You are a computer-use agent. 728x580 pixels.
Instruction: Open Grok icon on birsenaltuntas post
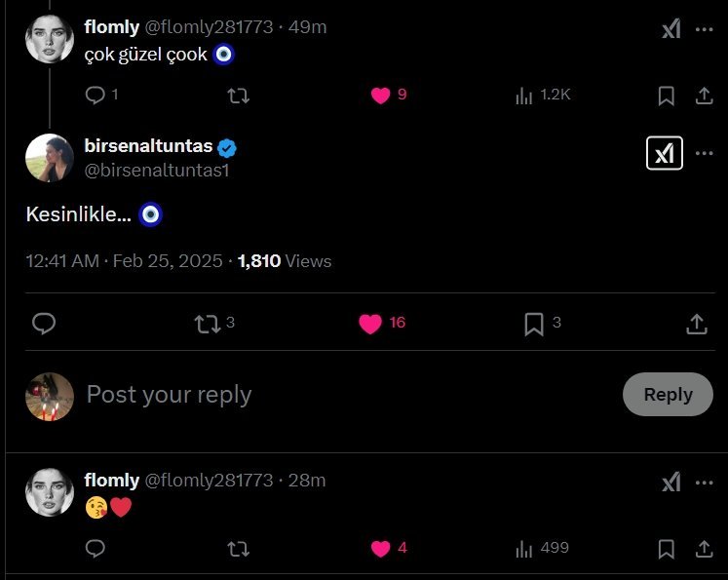coord(665,153)
